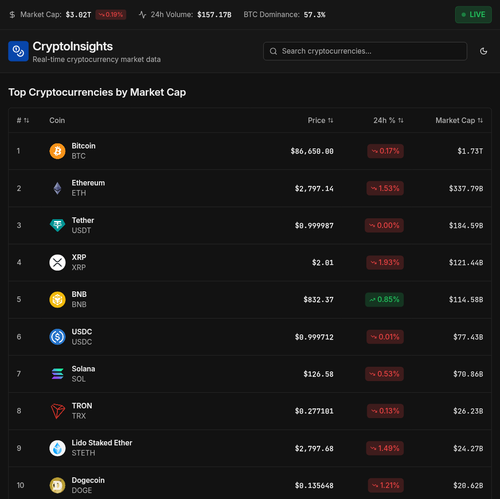Click the XRP white logo icon
This screenshot has height=499, width=500.
point(57,262)
